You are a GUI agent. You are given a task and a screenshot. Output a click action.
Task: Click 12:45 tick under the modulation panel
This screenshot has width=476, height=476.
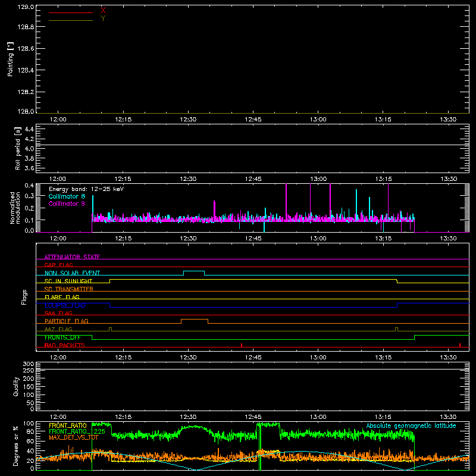coord(253,239)
